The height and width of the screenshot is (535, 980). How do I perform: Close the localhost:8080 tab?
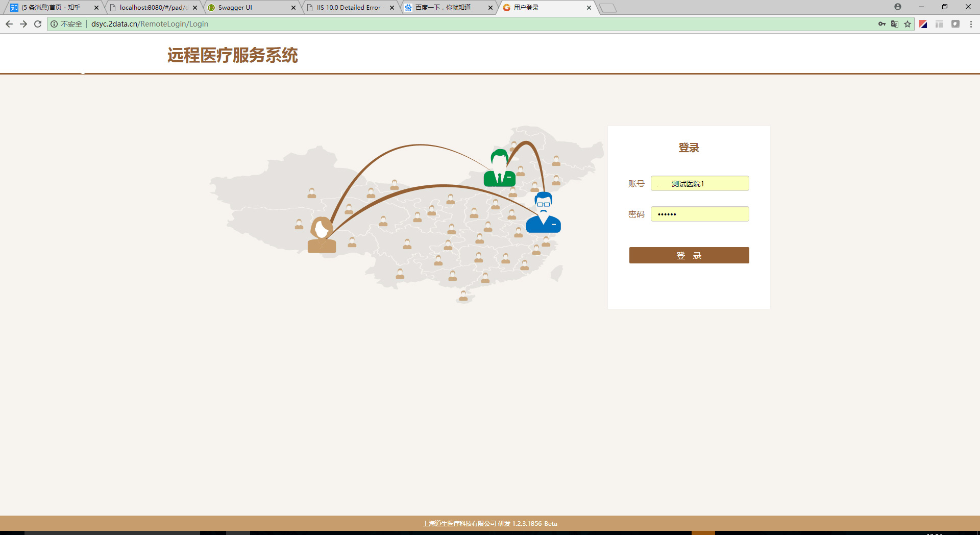[195, 8]
